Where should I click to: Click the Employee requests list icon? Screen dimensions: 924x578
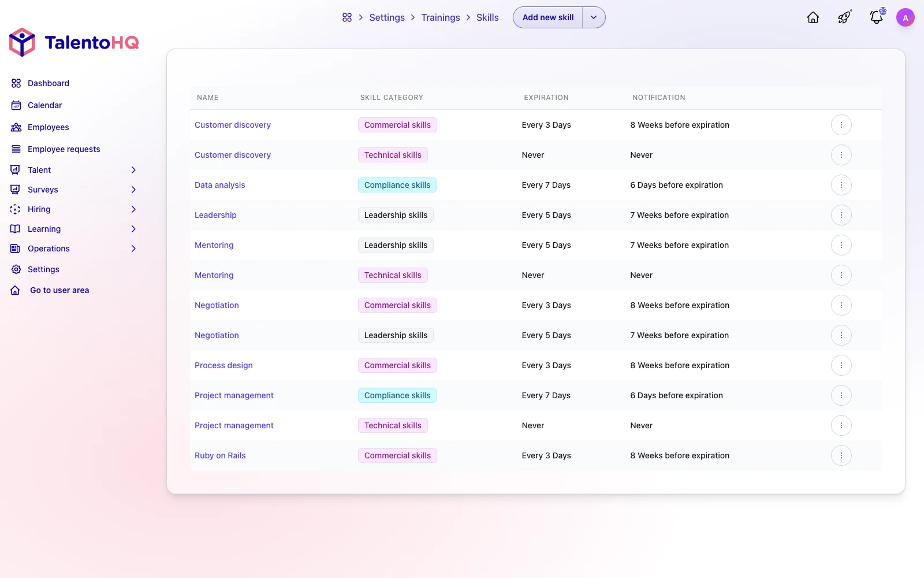[x=16, y=149]
